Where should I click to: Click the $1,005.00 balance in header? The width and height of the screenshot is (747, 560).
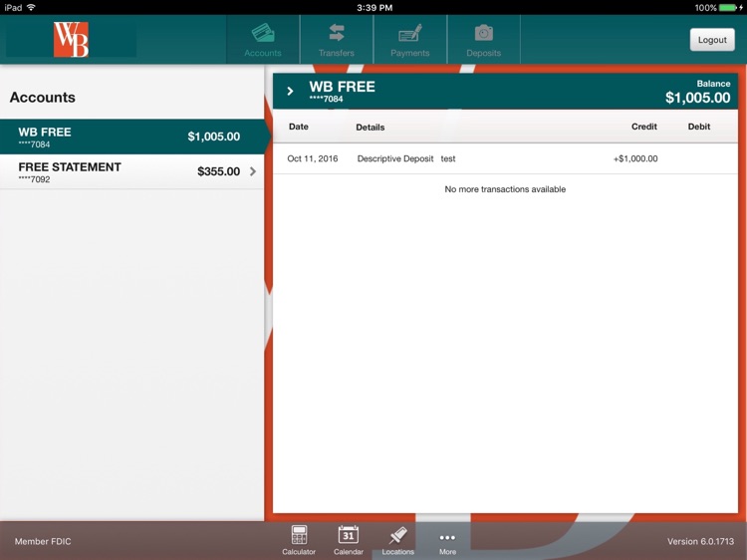tap(697, 98)
